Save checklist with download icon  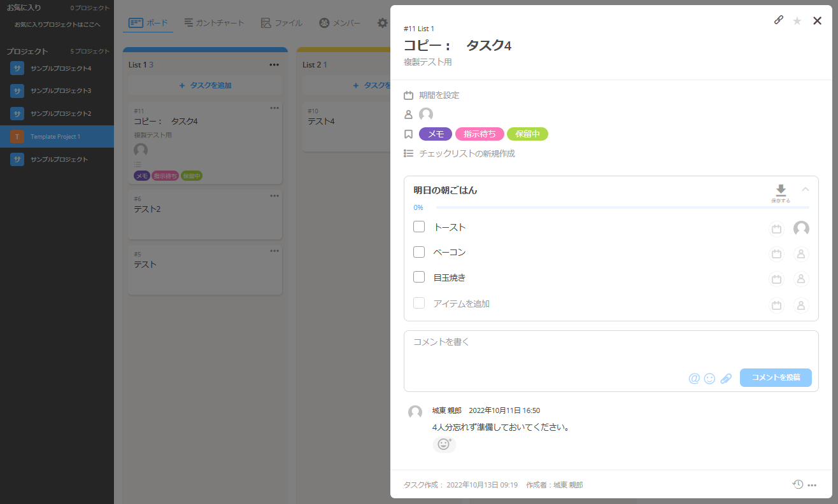pyautogui.click(x=781, y=192)
